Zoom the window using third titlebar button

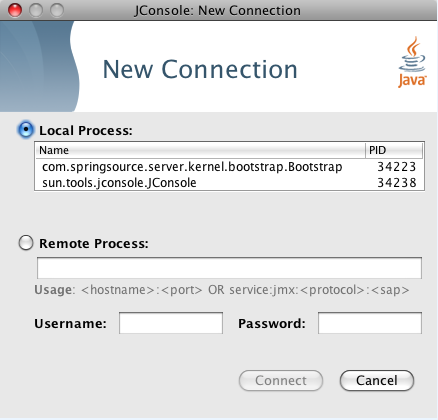57,10
